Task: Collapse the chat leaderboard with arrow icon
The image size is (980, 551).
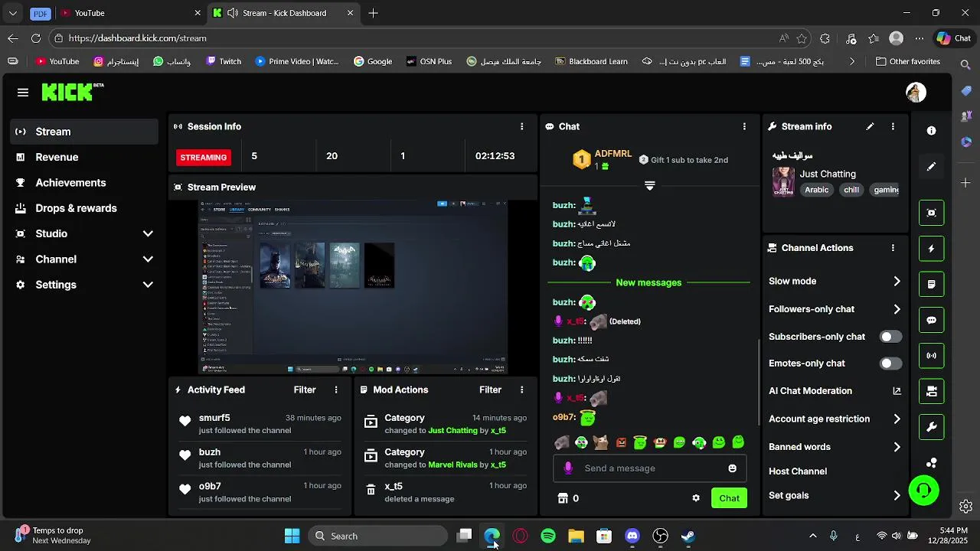Action: pos(649,186)
